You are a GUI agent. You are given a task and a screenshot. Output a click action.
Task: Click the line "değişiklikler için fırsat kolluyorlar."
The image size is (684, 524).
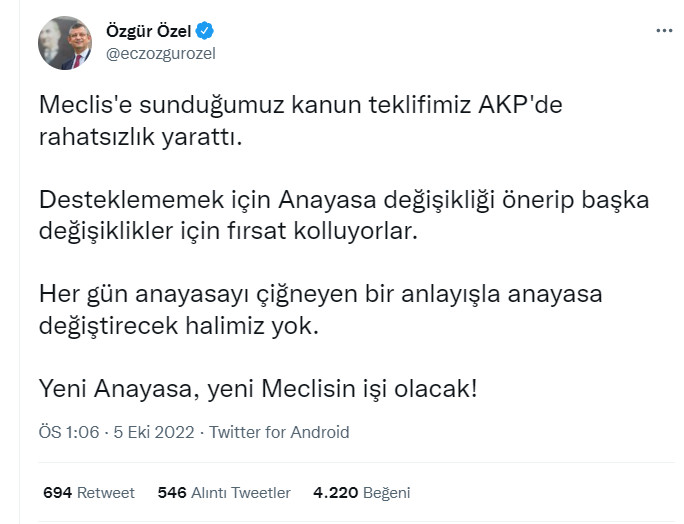tap(227, 230)
